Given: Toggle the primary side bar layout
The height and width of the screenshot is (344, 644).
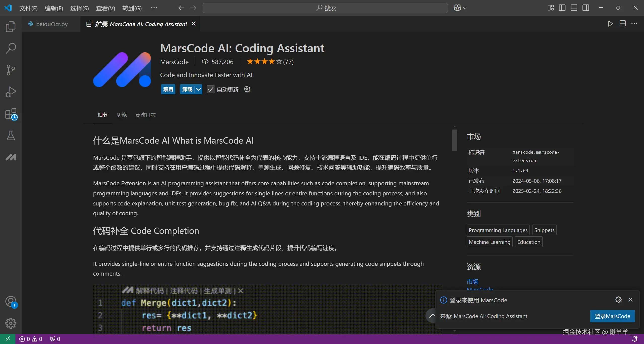Looking at the screenshot, I should click(562, 8).
